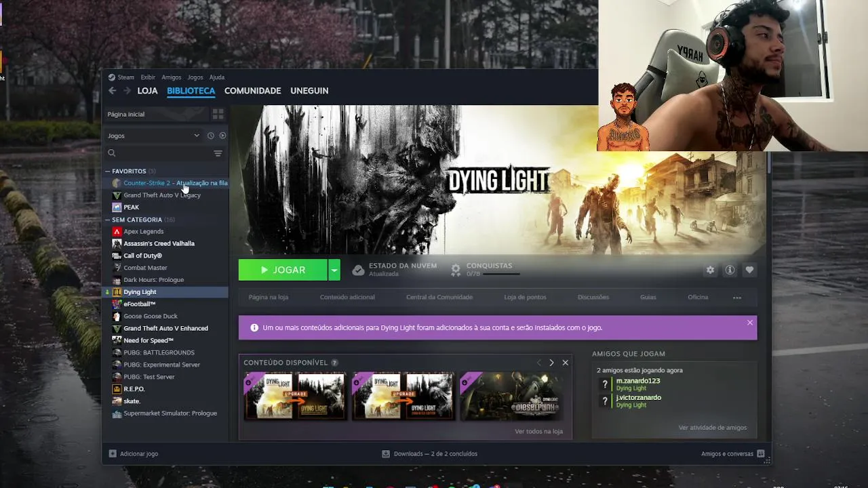The width and height of the screenshot is (868, 488).
Task: Open the Amigos menu
Action: [x=171, y=77]
